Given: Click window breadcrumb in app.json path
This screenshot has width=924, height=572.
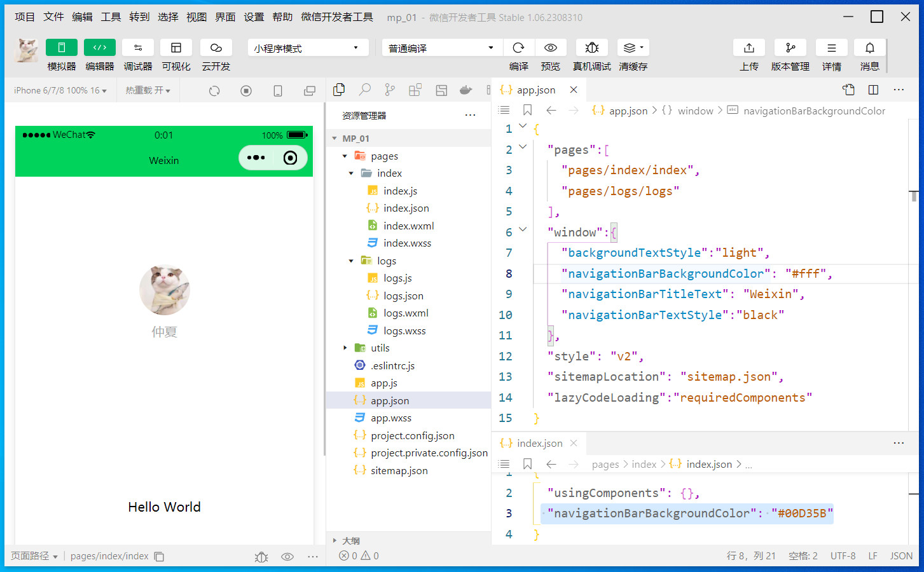Looking at the screenshot, I should point(696,111).
